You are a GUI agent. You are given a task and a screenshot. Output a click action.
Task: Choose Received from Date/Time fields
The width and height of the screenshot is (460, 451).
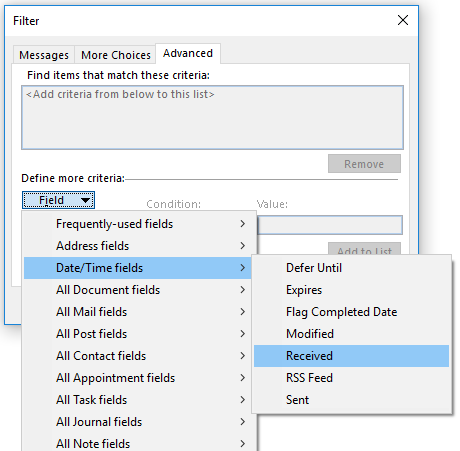351,356
